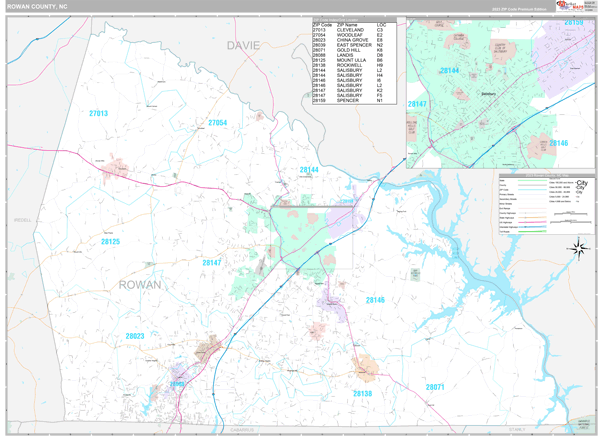The height and width of the screenshot is (436, 600).
Task: Click the 28138 ZIP code label
Action: pos(362,393)
